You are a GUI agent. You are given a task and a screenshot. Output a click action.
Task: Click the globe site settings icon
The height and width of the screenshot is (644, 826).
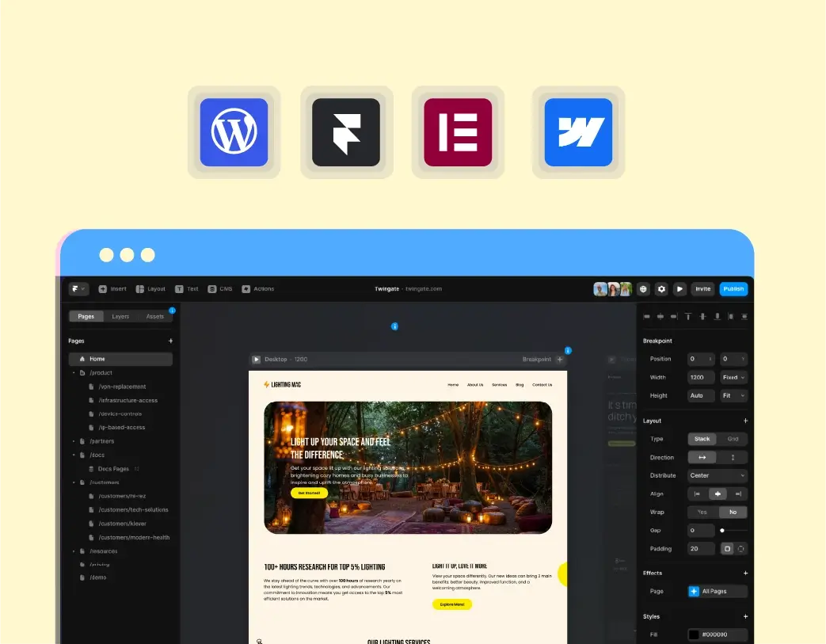(x=643, y=289)
